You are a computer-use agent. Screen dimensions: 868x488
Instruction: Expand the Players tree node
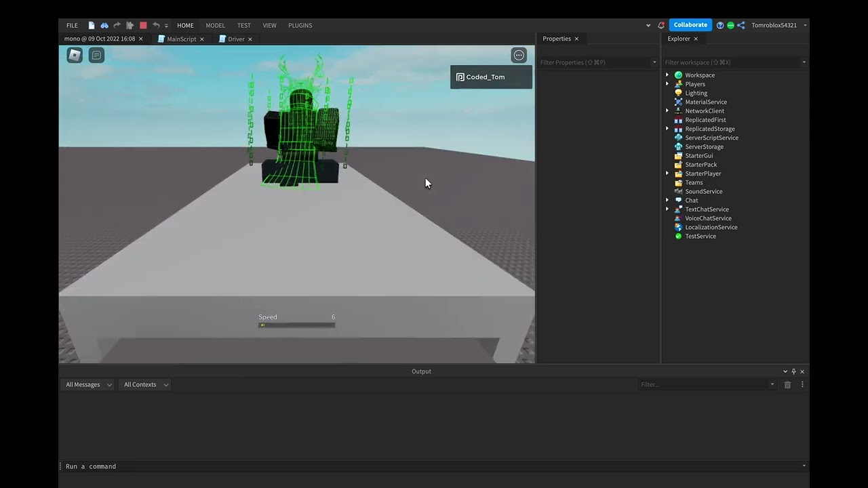click(667, 84)
